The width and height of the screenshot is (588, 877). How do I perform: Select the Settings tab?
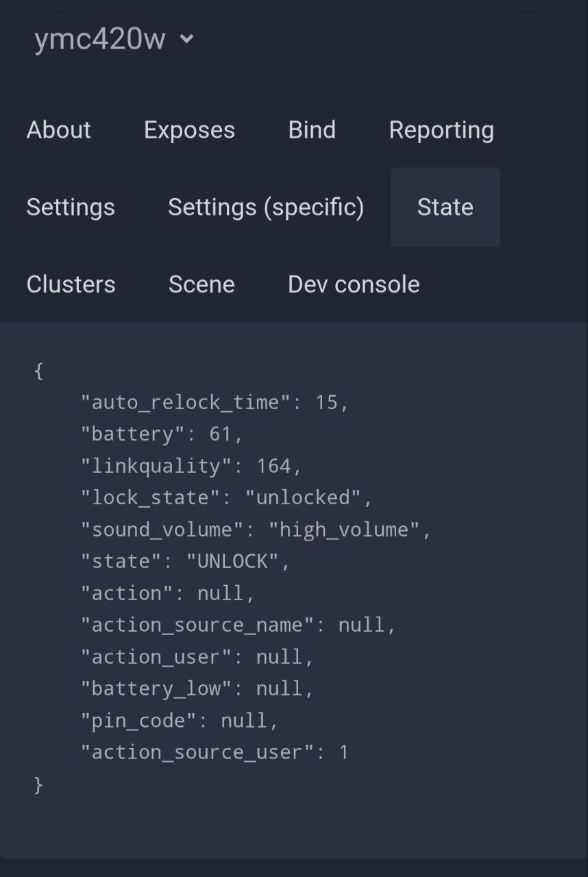[71, 207]
